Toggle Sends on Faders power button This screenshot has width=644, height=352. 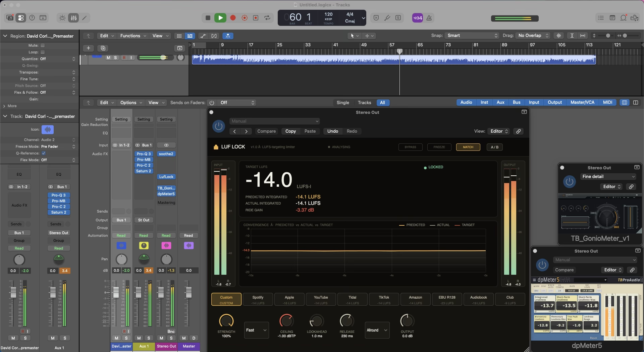212,103
